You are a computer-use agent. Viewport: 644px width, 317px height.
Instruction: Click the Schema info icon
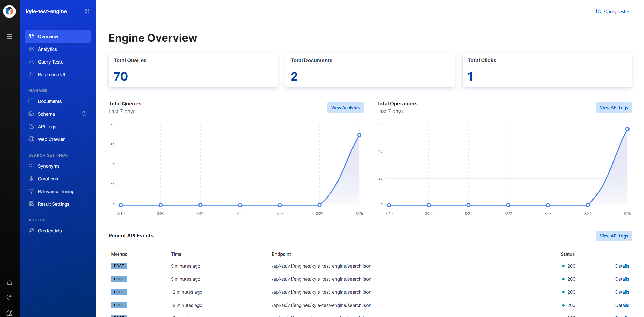point(84,114)
